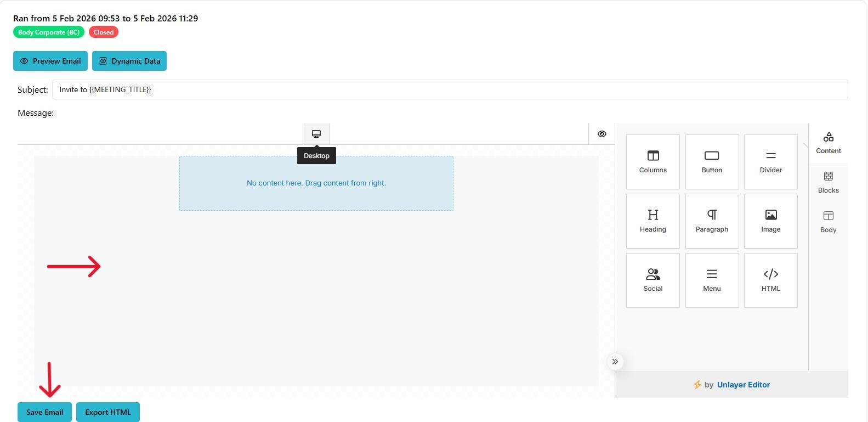Select the Columns content block
Screen dimensions: 868x422
pyautogui.click(x=653, y=162)
